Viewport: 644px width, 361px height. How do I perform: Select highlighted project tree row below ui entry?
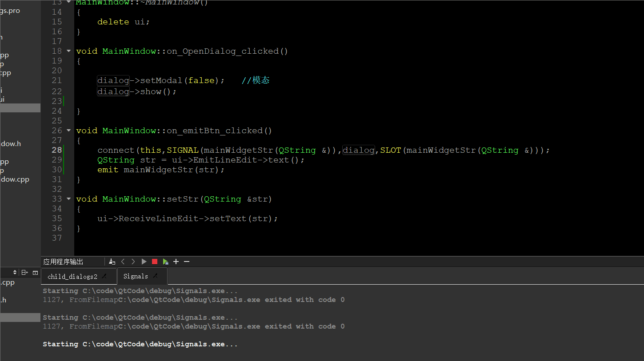(20, 108)
